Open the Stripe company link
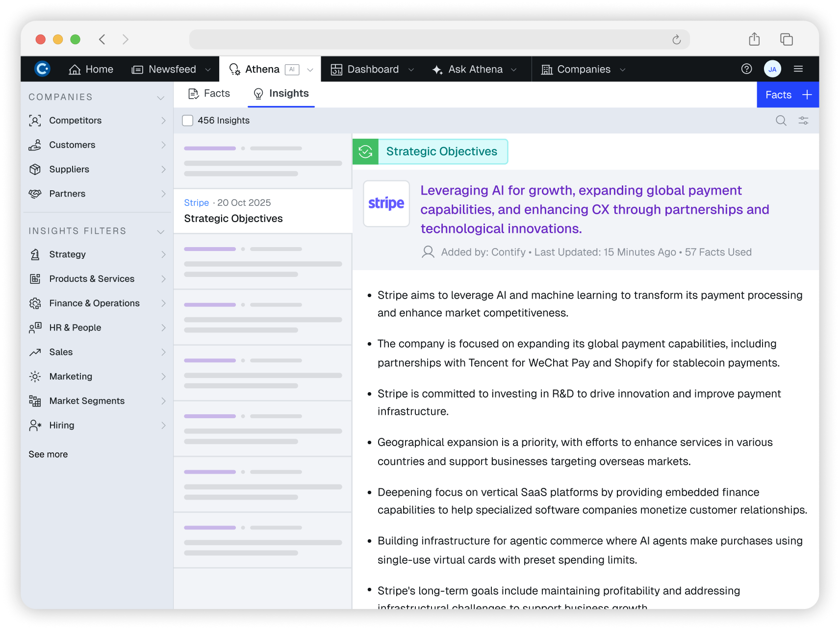The image size is (840, 630). click(x=196, y=202)
